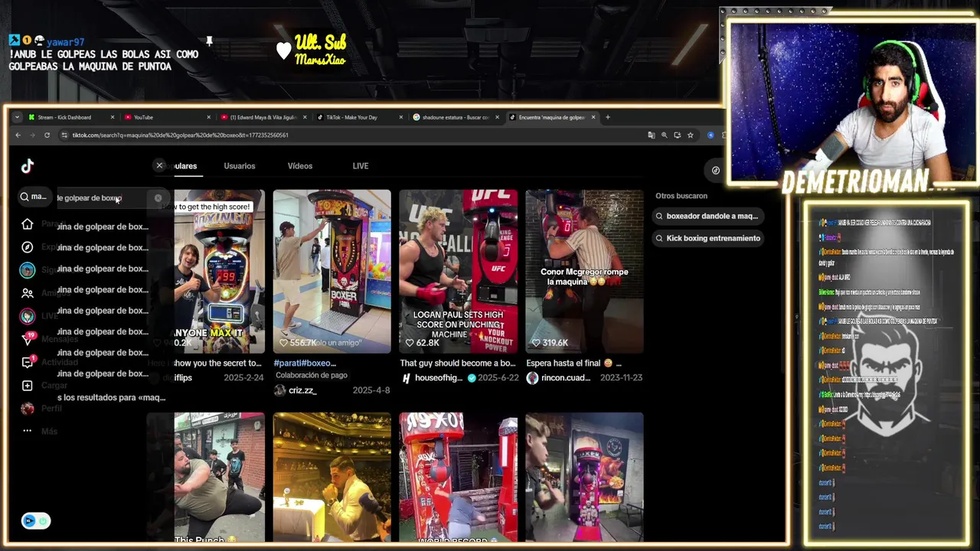
Task: Open the Perfil avatar in sidebar
Action: coord(28,409)
